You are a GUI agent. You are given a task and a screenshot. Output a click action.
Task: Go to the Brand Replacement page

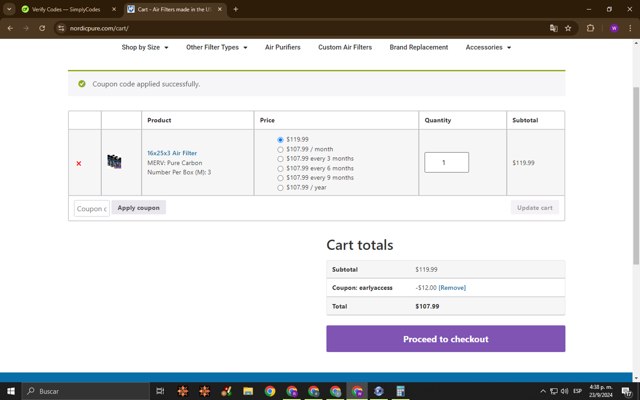[x=419, y=47]
